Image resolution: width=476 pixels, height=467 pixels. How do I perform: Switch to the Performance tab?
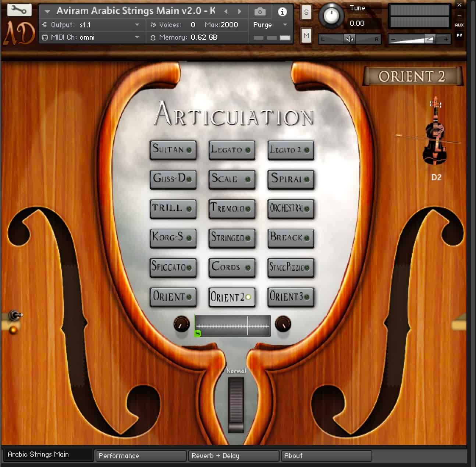[x=141, y=456]
